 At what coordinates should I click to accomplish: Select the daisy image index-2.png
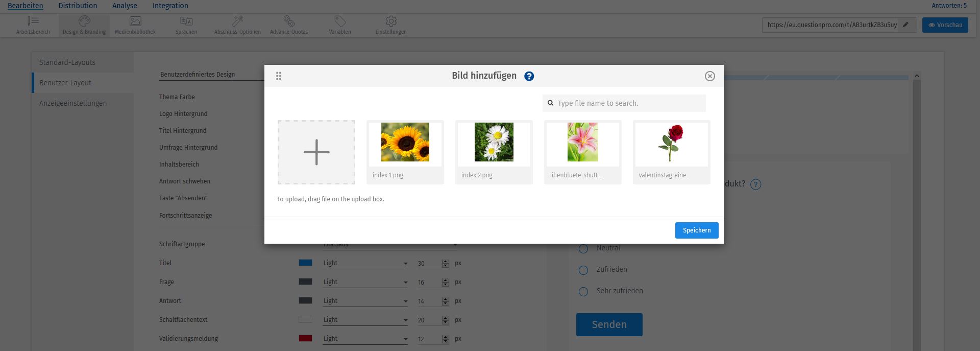pyautogui.click(x=494, y=152)
